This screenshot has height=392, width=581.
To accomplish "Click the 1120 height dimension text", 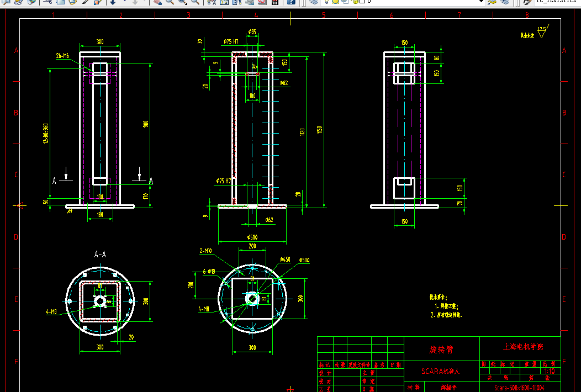I will click(x=302, y=132).
